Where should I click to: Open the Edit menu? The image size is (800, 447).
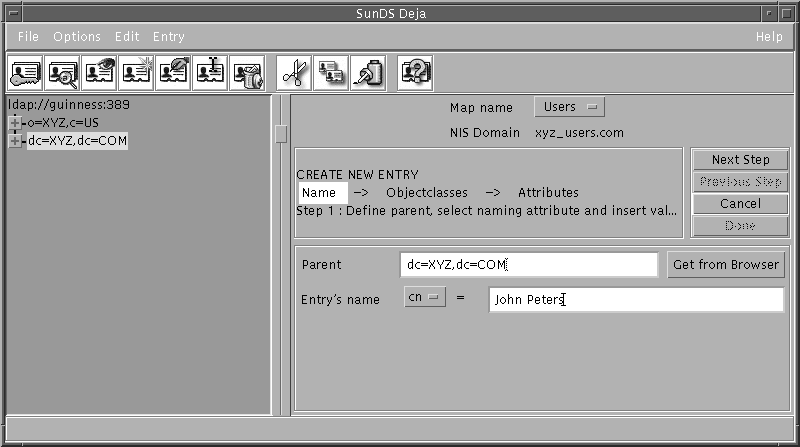click(127, 37)
